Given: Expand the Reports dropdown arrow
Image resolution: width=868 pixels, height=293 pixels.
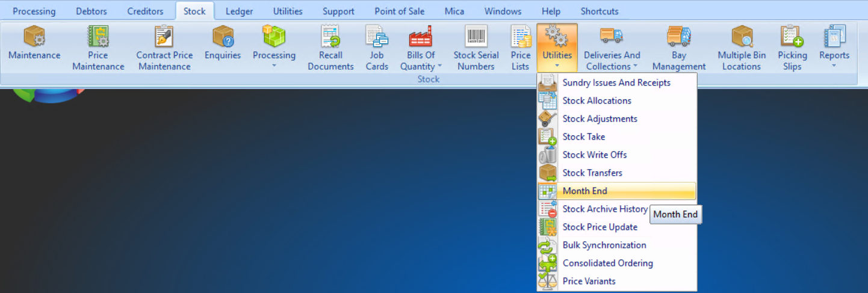Looking at the screenshot, I should click(834, 66).
